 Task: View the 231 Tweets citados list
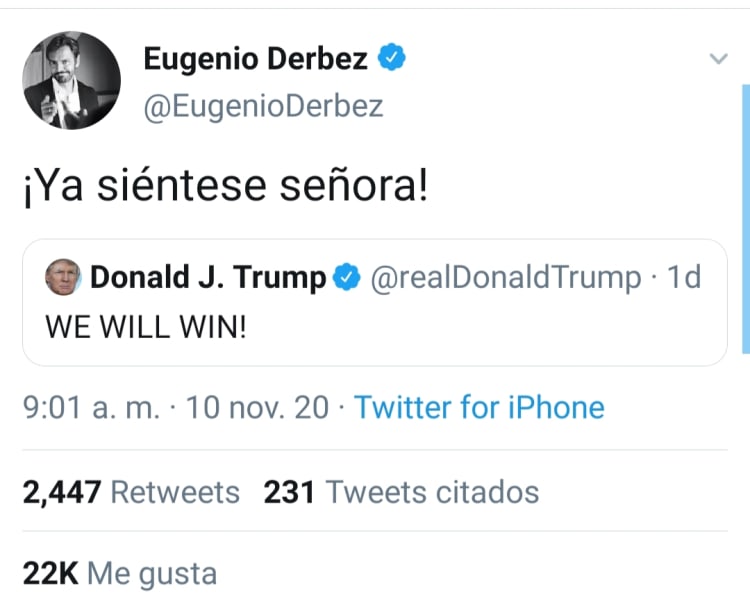400,492
